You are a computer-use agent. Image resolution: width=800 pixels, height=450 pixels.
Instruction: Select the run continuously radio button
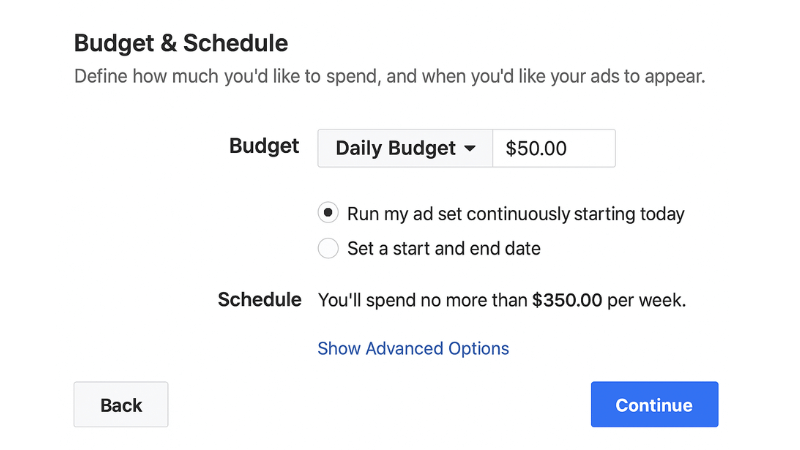328,213
